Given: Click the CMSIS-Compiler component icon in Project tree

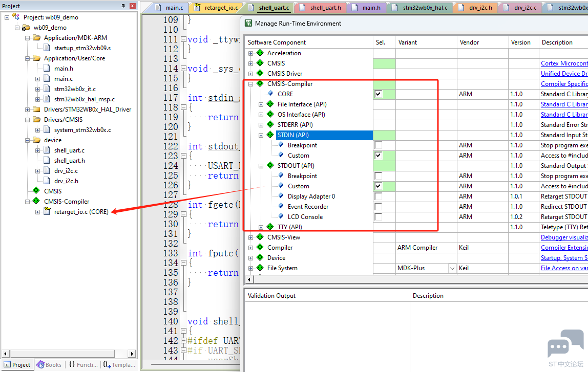Looking at the screenshot, I should 36,201.
